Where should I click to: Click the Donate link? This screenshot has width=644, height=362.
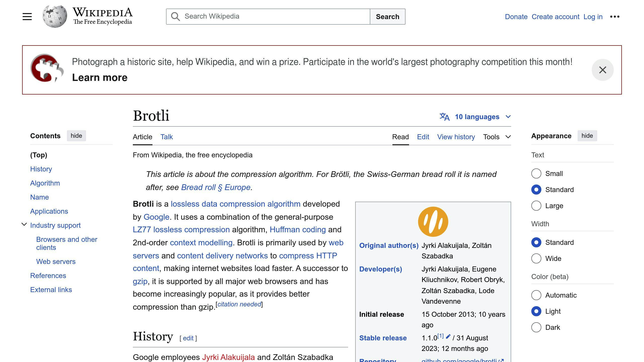click(x=516, y=17)
